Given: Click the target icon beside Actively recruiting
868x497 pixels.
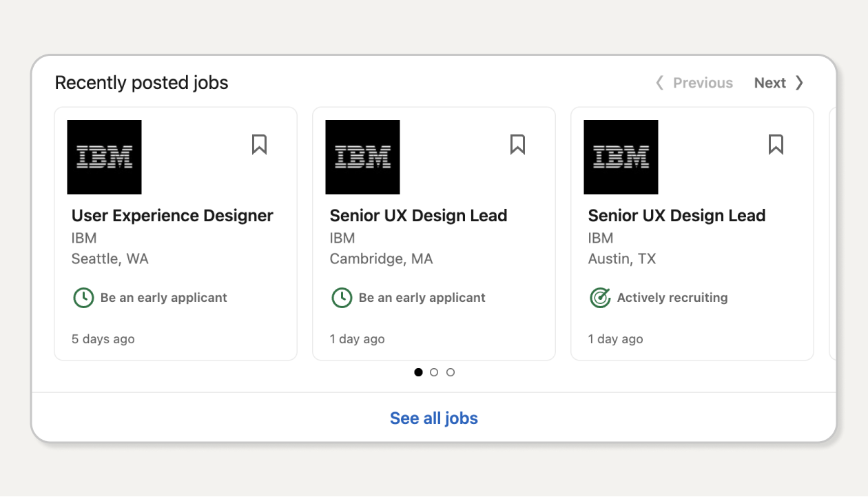Looking at the screenshot, I should coord(600,298).
